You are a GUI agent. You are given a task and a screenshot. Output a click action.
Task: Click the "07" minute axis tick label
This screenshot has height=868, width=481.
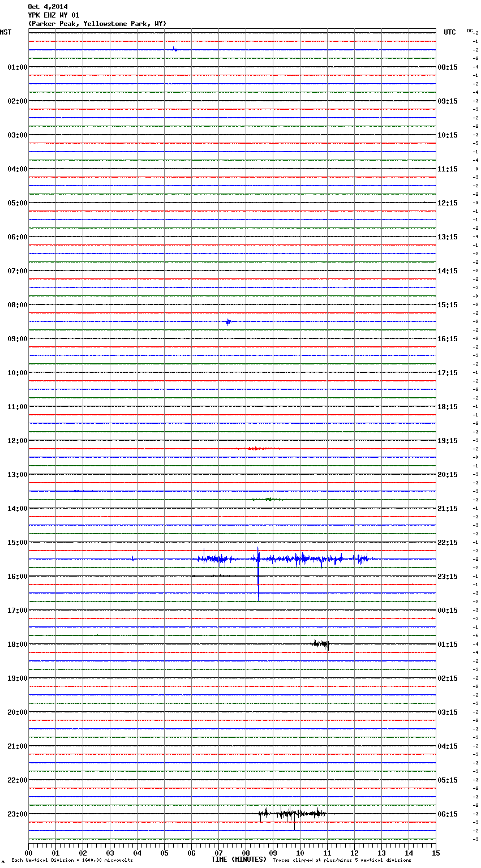[218, 853]
